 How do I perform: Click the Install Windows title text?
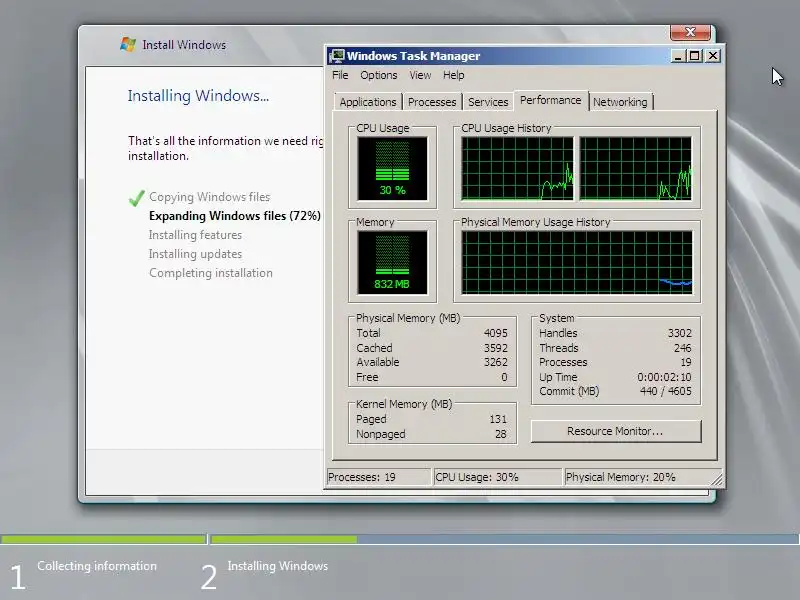coord(184,45)
